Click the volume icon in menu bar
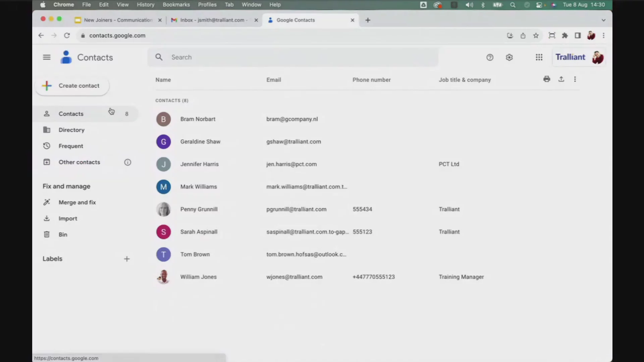Image resolution: width=644 pixels, height=362 pixels. [469, 5]
